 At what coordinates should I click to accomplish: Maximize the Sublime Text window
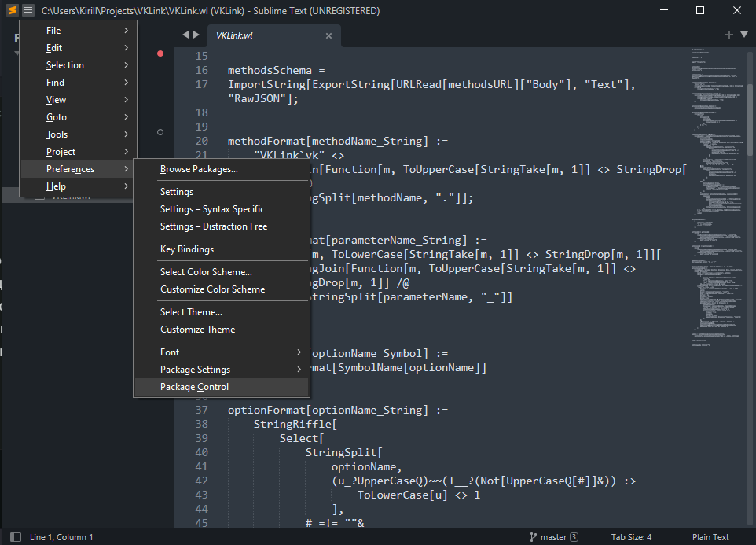[x=700, y=10]
